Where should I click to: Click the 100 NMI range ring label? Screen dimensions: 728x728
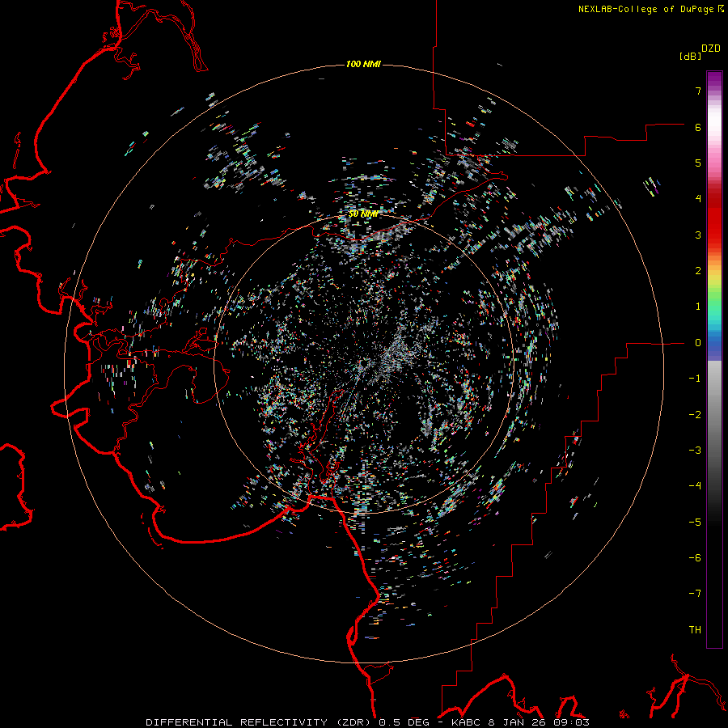click(363, 64)
